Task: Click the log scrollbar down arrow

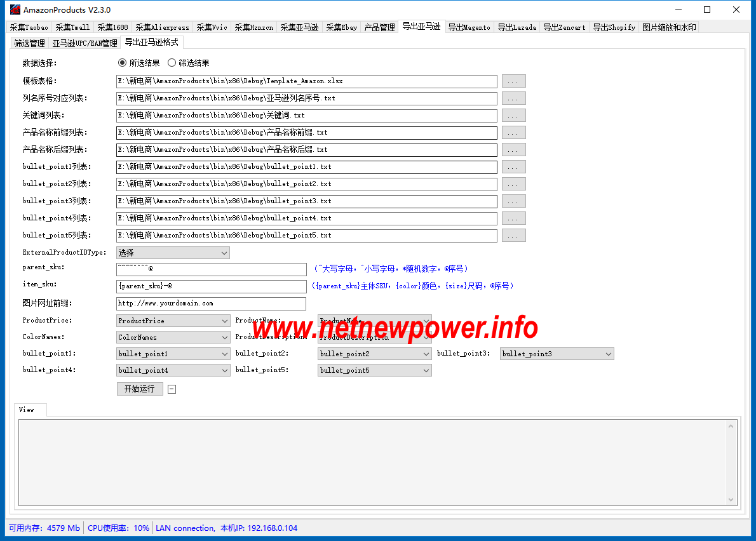Action: tap(731, 500)
